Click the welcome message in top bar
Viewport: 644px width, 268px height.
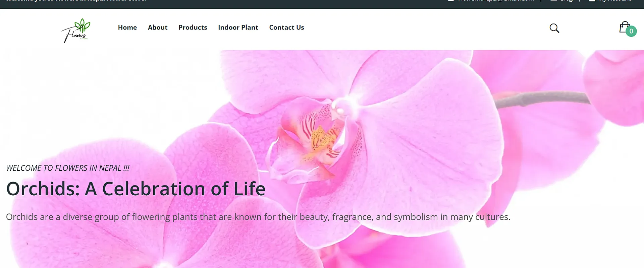pyautogui.click(x=76, y=1)
